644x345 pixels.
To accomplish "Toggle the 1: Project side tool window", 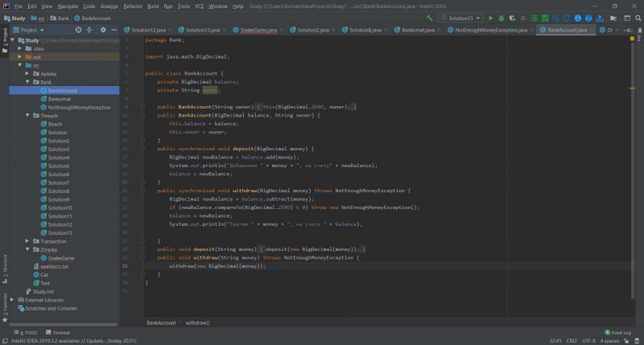I will [5, 40].
